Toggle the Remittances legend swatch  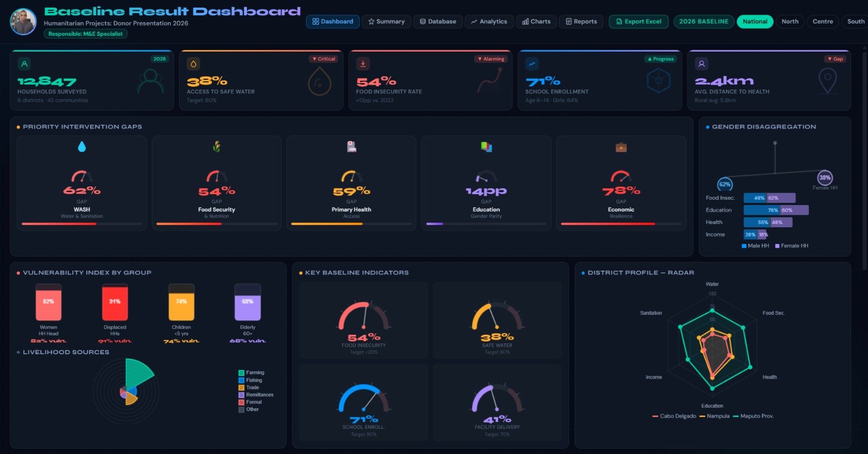click(x=241, y=395)
